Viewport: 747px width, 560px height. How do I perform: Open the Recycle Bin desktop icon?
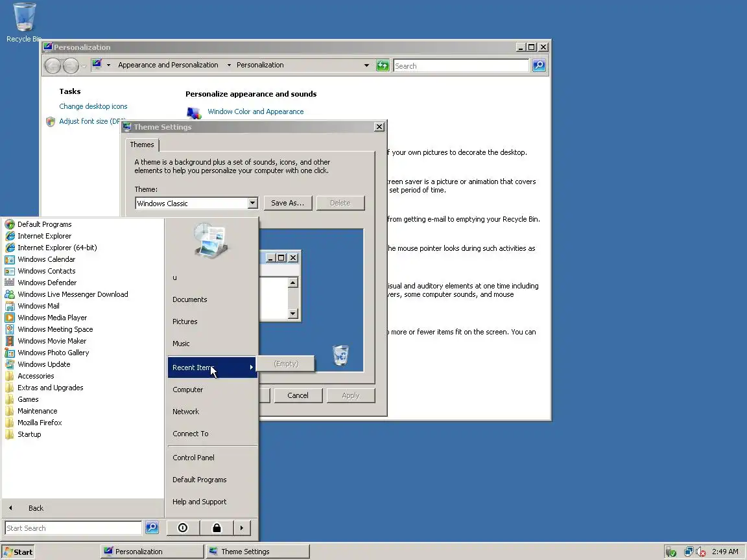click(24, 23)
